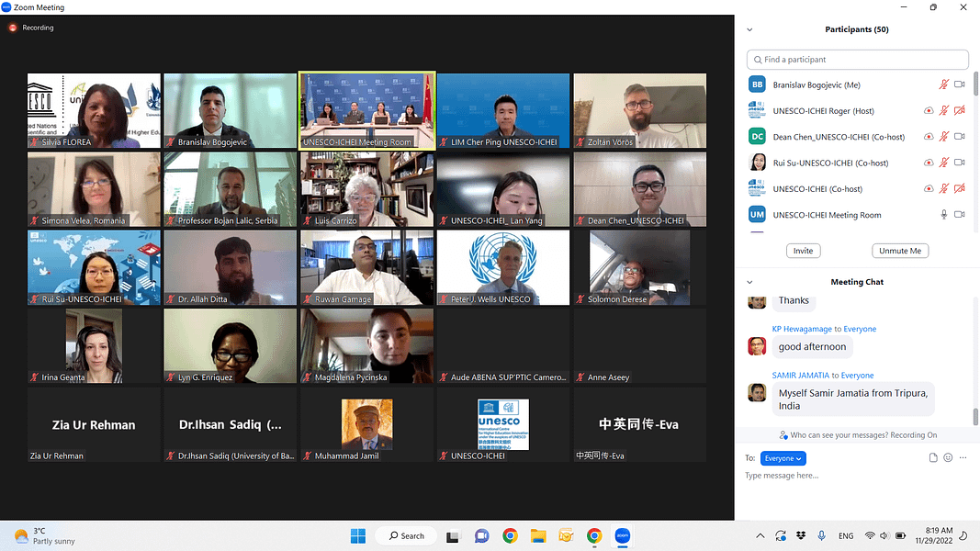
Task: Toggle disabled camera icon for UNESCO-ICHEI Roger
Action: click(959, 111)
